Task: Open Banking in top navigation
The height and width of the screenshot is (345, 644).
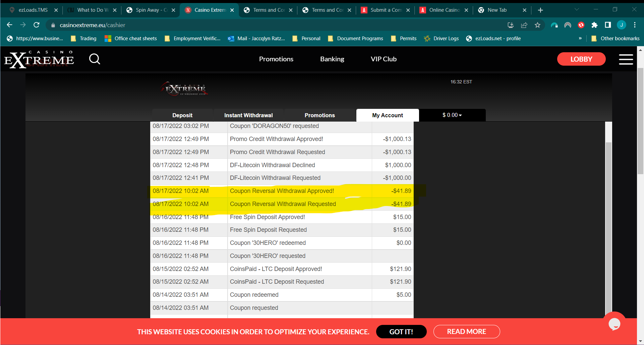Action: [x=332, y=59]
